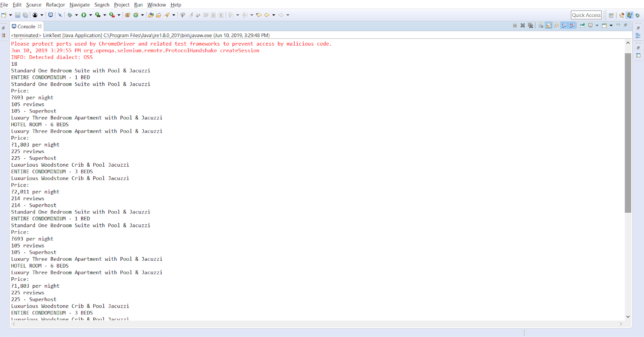
Task: Click the External Tools run icon
Action: (112, 15)
